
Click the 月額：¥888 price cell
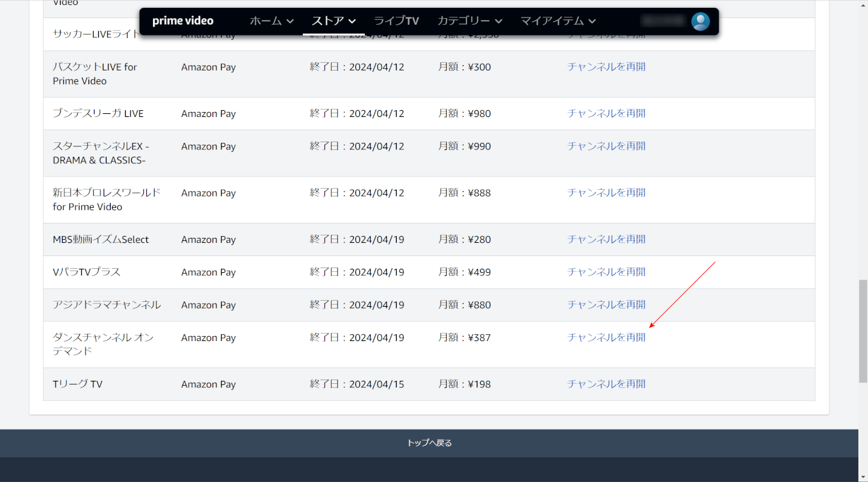pyautogui.click(x=465, y=193)
